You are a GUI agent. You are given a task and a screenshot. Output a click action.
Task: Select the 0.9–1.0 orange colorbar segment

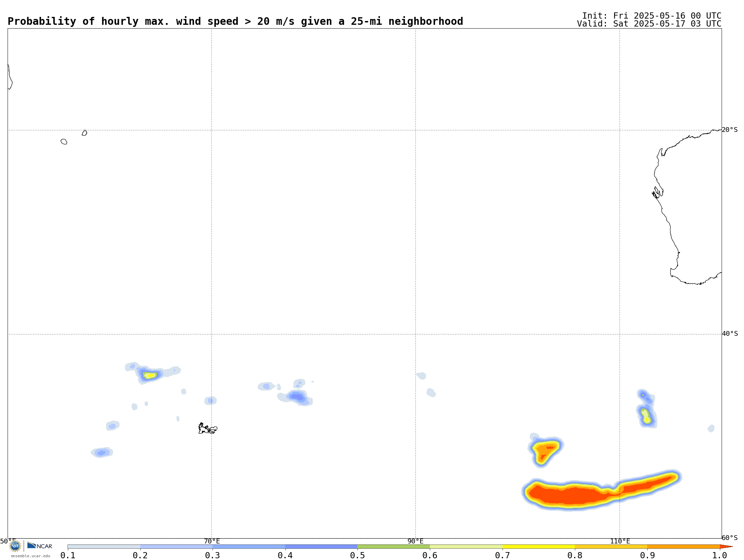[x=683, y=547]
